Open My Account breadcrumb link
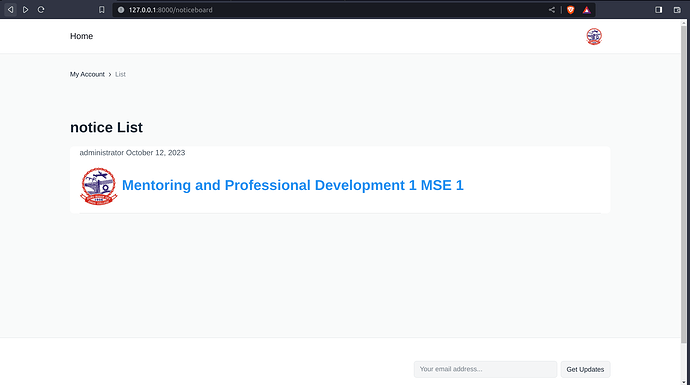 pyautogui.click(x=87, y=74)
